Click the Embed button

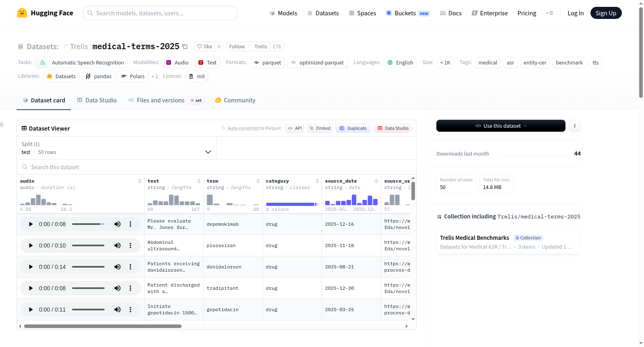[320, 128]
